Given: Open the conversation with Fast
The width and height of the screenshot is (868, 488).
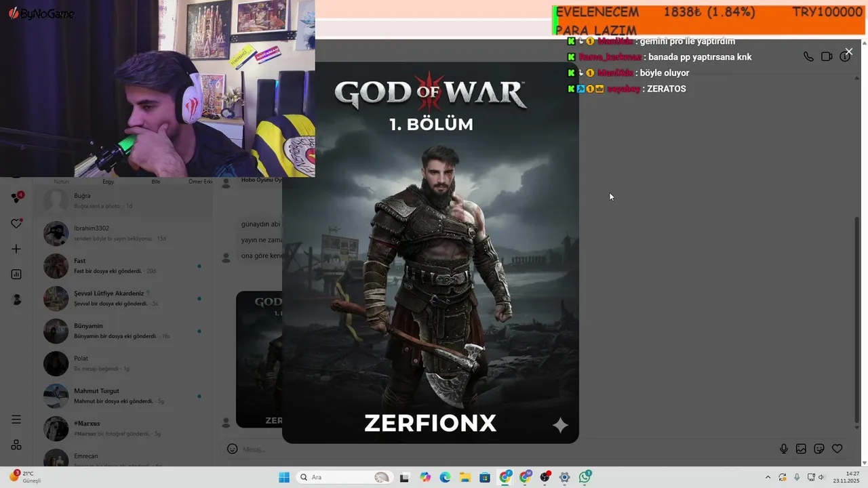Looking at the screenshot, I should pyautogui.click(x=123, y=266).
